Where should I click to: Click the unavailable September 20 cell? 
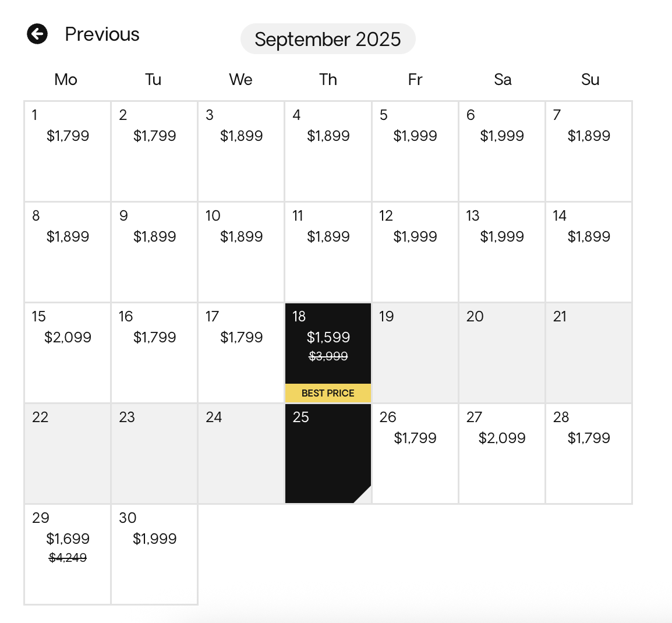(502, 353)
